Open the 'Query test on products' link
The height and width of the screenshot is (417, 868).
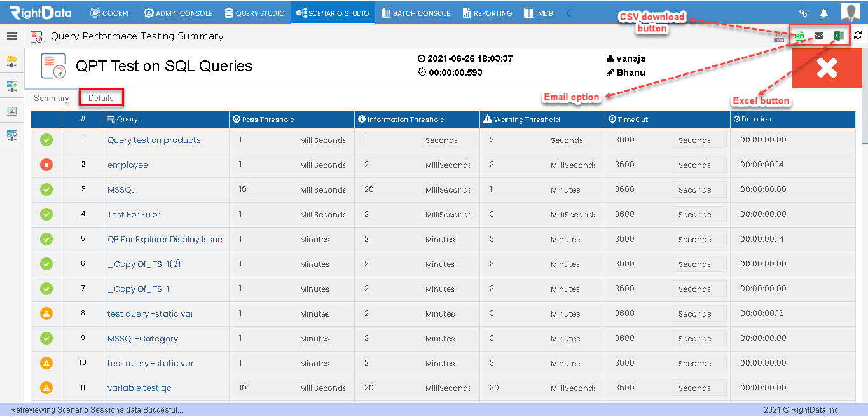(154, 140)
